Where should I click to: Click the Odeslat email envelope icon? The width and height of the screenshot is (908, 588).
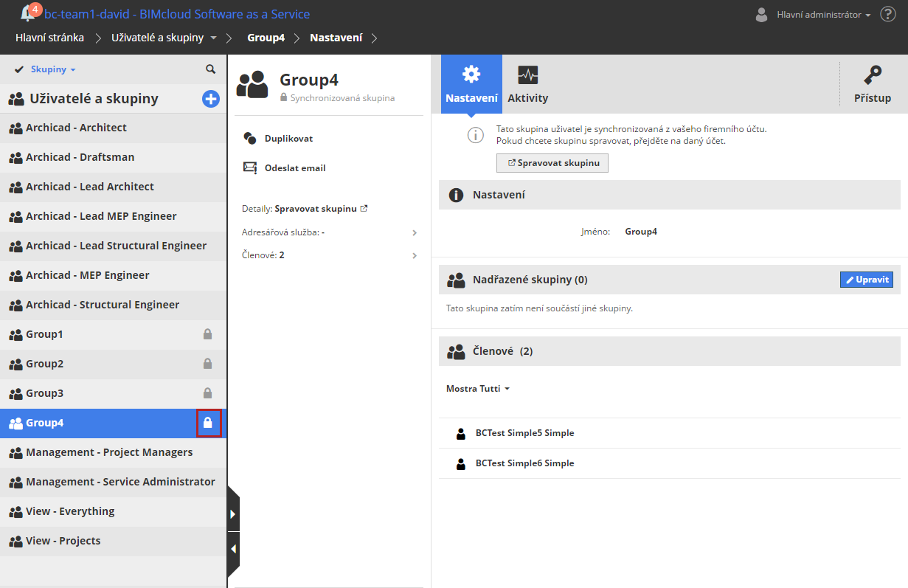pyautogui.click(x=250, y=168)
